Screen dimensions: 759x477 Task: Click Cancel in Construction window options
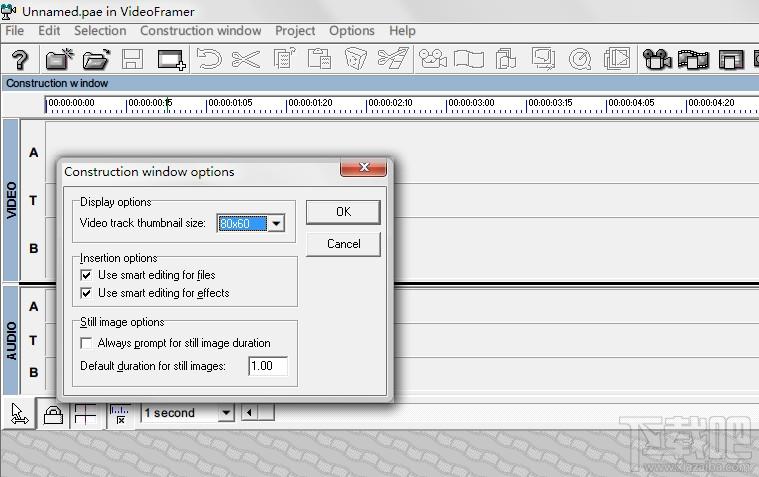343,244
